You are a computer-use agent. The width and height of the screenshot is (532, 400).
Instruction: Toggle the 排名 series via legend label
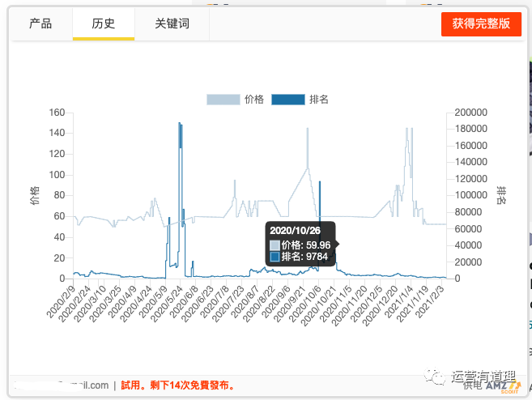(x=318, y=100)
